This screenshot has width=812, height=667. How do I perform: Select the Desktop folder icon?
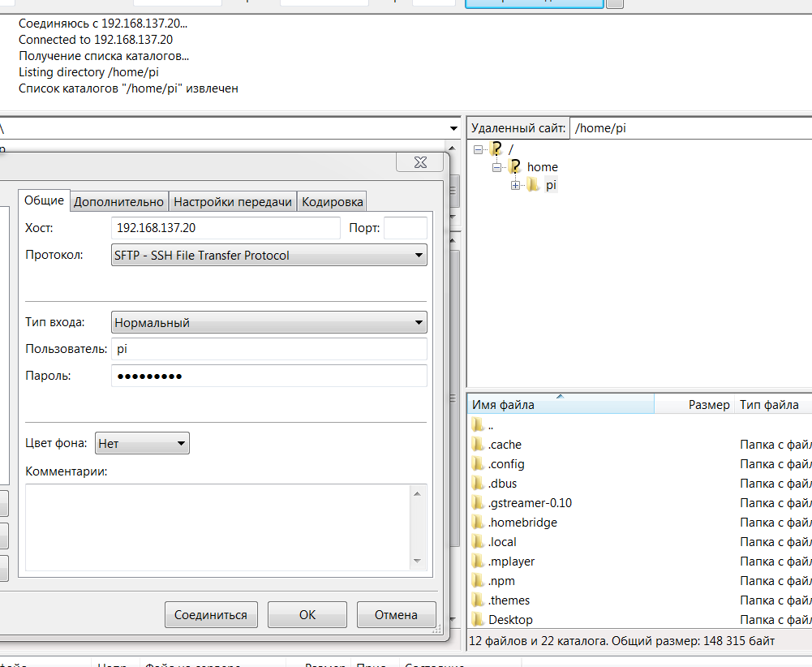tap(478, 620)
